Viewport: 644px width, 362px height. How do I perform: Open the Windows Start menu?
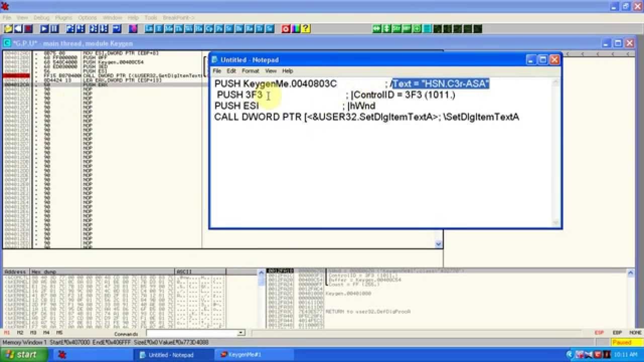(x=24, y=354)
